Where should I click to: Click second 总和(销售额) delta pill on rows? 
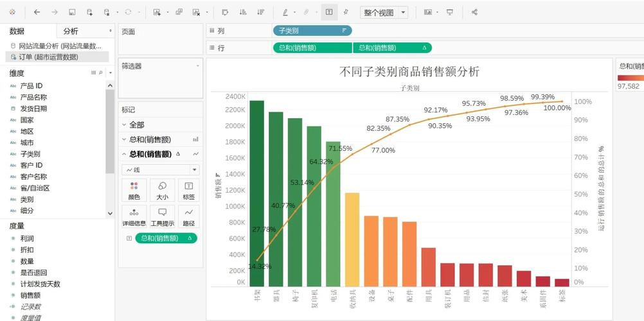pyautogui.click(x=392, y=48)
